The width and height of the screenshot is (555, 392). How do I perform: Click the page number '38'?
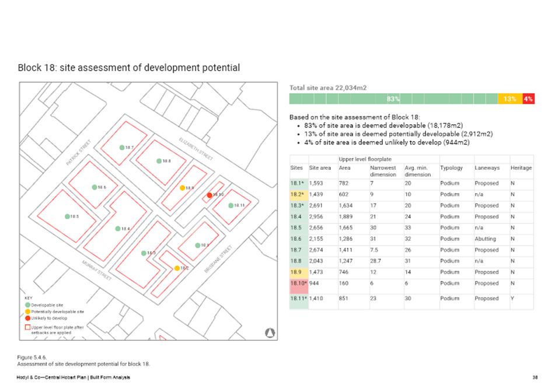(x=535, y=377)
